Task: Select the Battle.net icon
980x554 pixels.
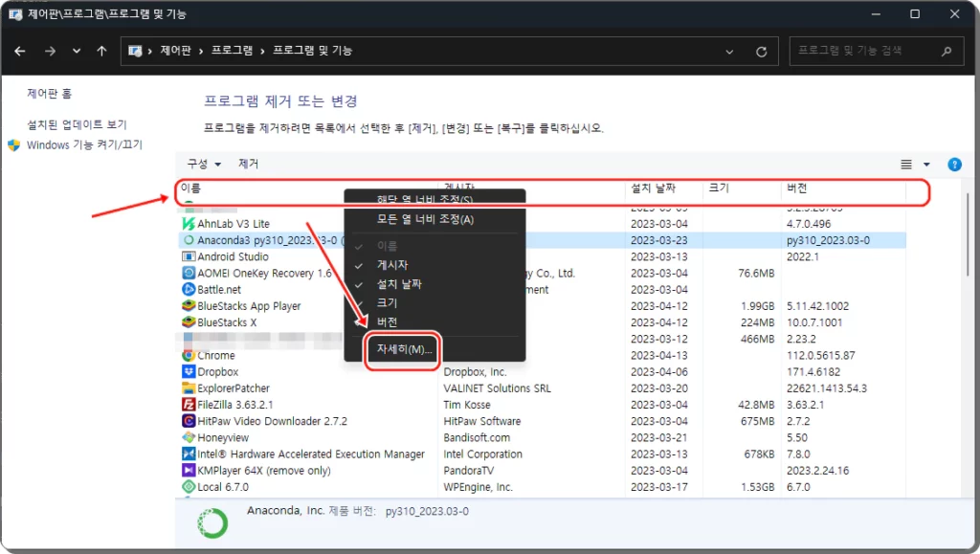Action: 189,289
